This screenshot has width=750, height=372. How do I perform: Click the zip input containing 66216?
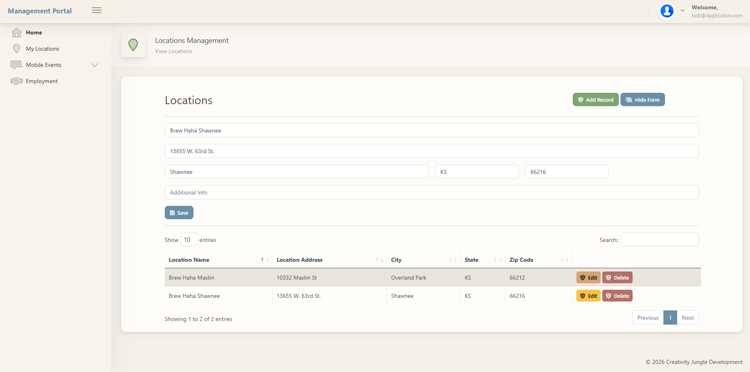click(x=567, y=172)
